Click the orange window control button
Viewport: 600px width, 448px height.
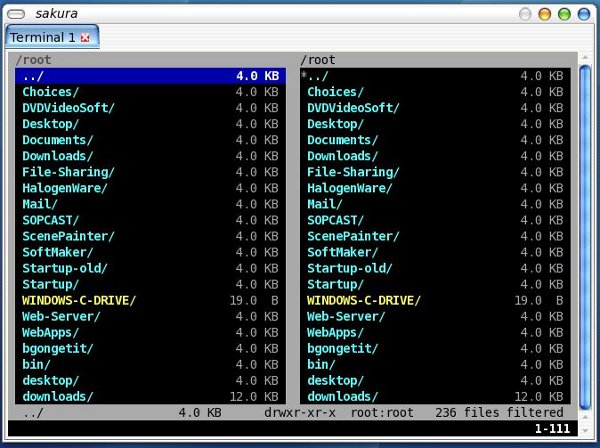tap(545, 14)
